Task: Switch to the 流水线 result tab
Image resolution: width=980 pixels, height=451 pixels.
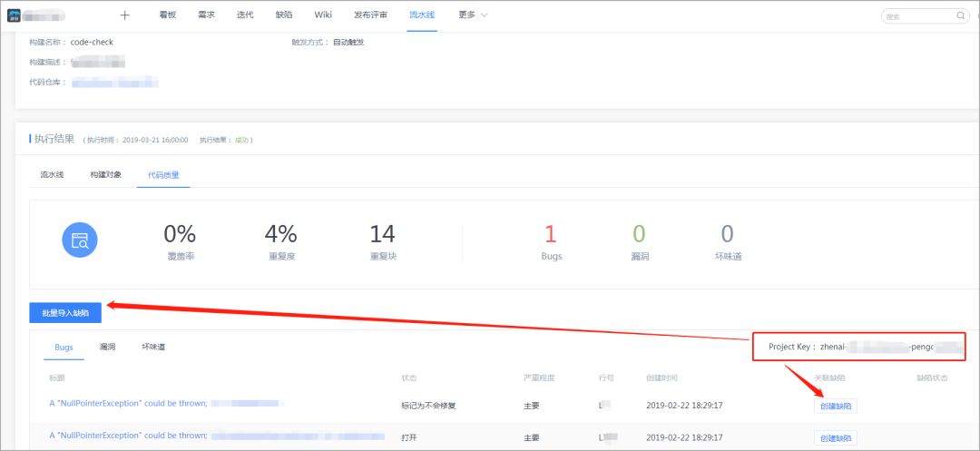Action: (52, 175)
